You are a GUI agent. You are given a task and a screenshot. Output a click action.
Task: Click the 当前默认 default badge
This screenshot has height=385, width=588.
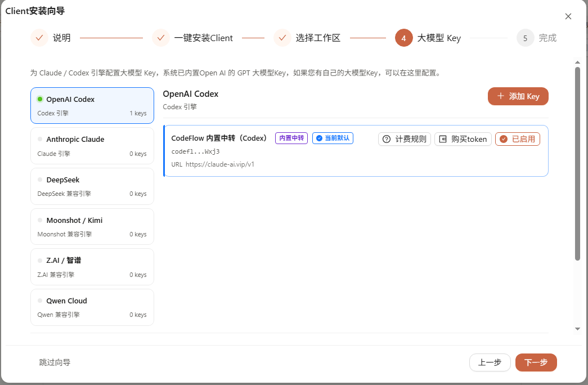pyautogui.click(x=333, y=138)
